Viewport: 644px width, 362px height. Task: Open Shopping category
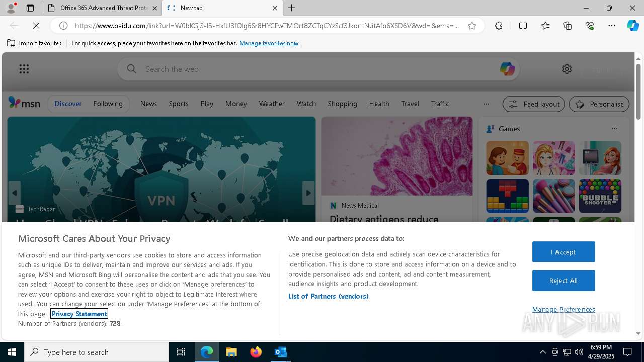coord(342,104)
